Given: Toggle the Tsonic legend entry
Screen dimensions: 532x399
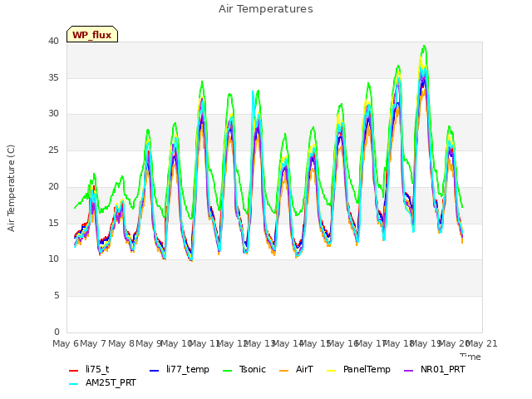Looking at the screenshot, I should click(x=244, y=369).
